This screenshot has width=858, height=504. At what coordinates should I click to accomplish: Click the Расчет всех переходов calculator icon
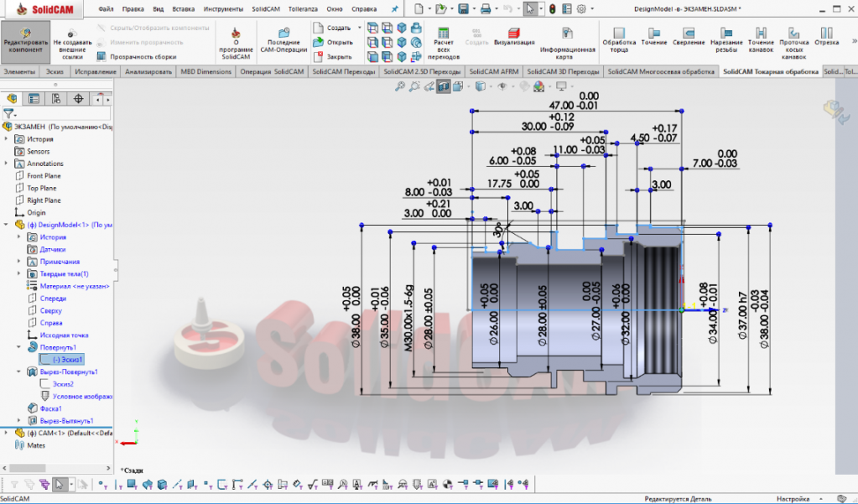click(x=443, y=32)
